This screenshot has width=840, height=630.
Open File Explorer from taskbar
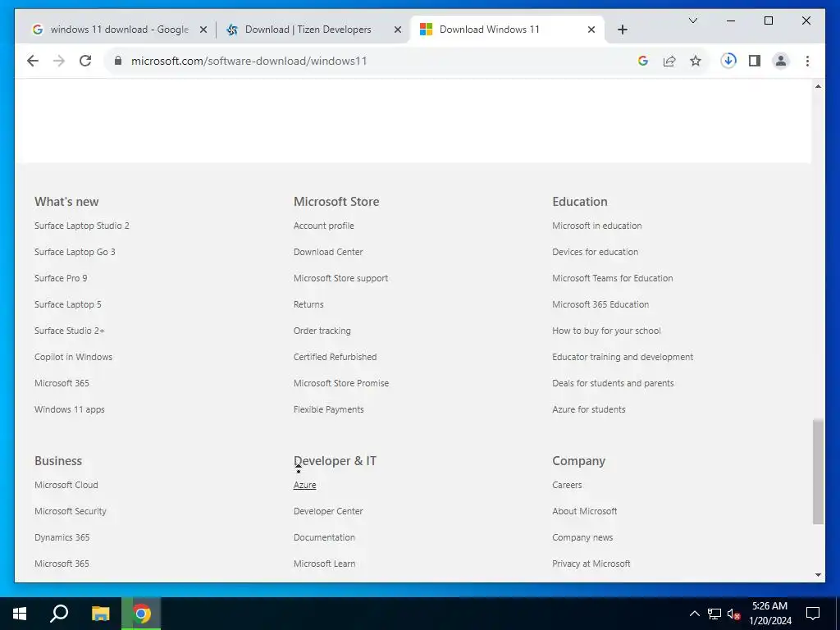click(x=100, y=614)
